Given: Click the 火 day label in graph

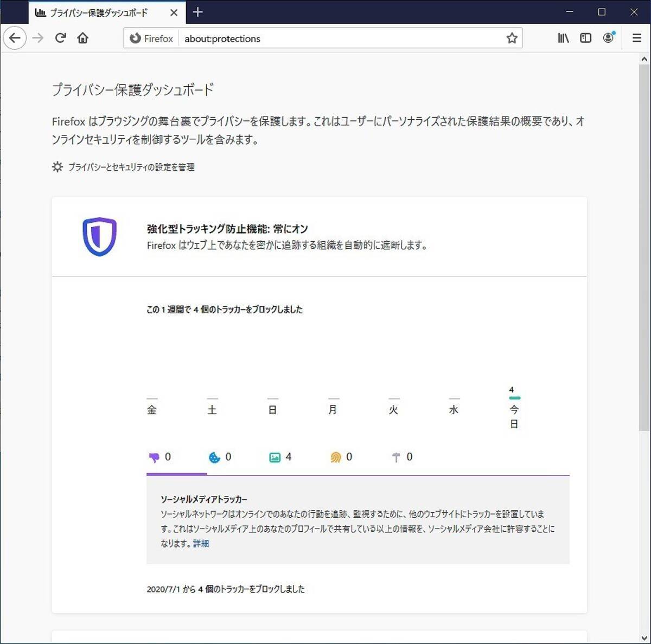Looking at the screenshot, I should click(394, 410).
